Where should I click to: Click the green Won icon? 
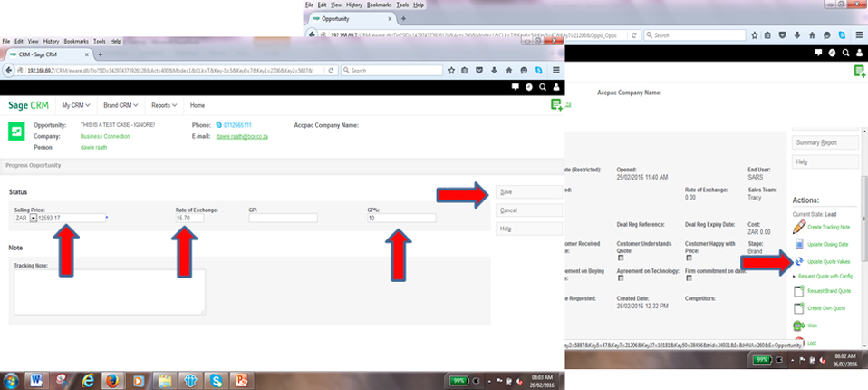[x=799, y=326]
